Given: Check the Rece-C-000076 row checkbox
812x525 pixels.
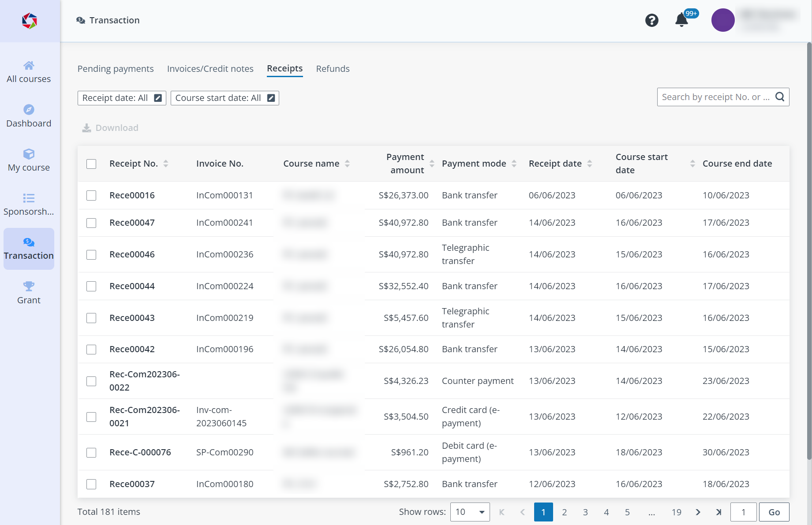Looking at the screenshot, I should click(x=91, y=452).
